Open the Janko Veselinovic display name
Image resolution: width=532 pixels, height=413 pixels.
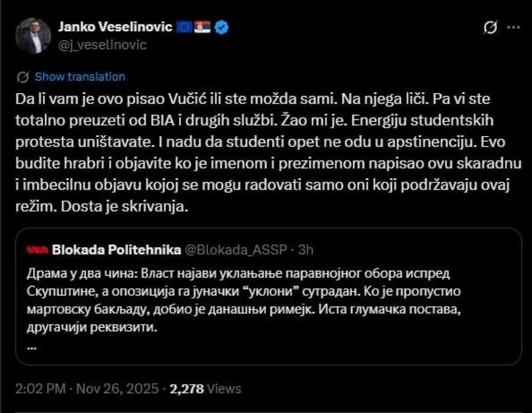click(x=115, y=28)
